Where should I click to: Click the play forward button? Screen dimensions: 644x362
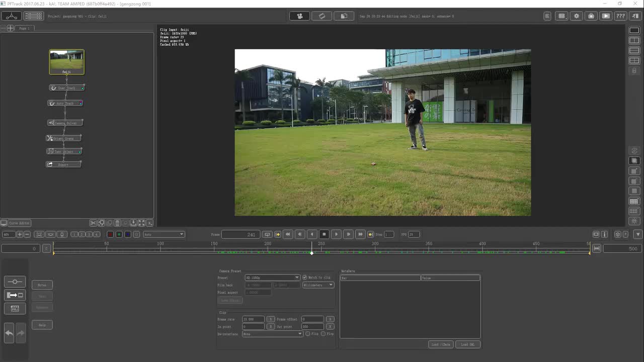click(336, 234)
